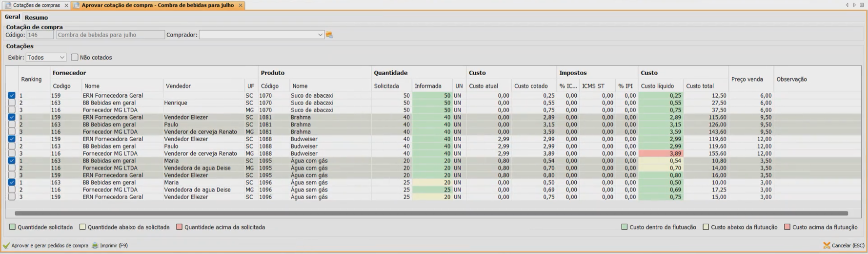Viewport: 868px width, 254px height.
Task: Close the Aprovar cotação de compra tab
Action: [x=241, y=5]
